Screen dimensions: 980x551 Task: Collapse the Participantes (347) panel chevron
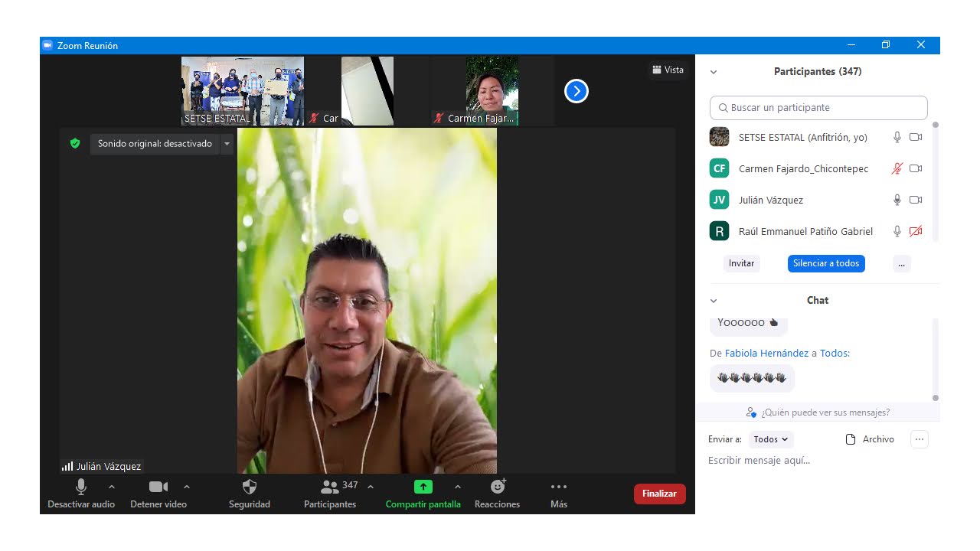pyautogui.click(x=714, y=72)
